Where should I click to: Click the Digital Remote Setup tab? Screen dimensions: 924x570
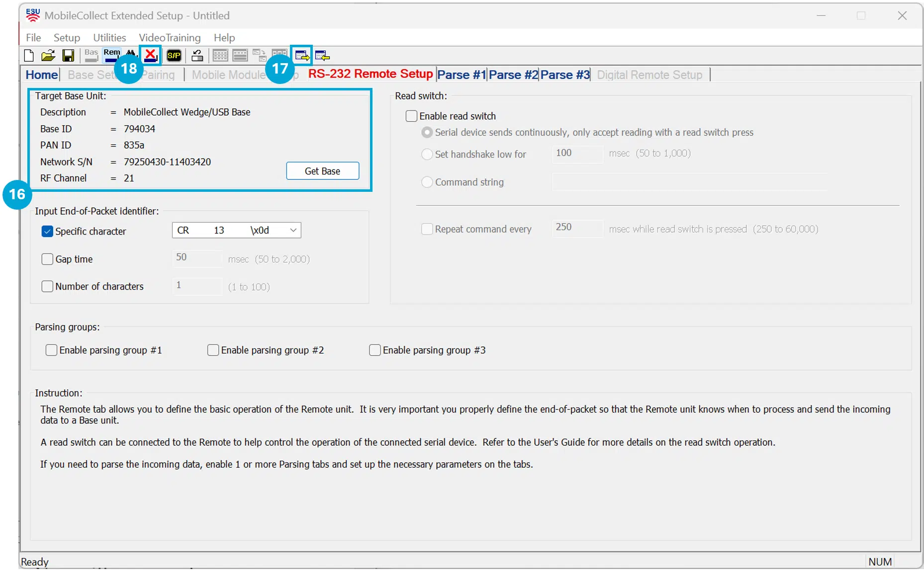pyautogui.click(x=649, y=75)
